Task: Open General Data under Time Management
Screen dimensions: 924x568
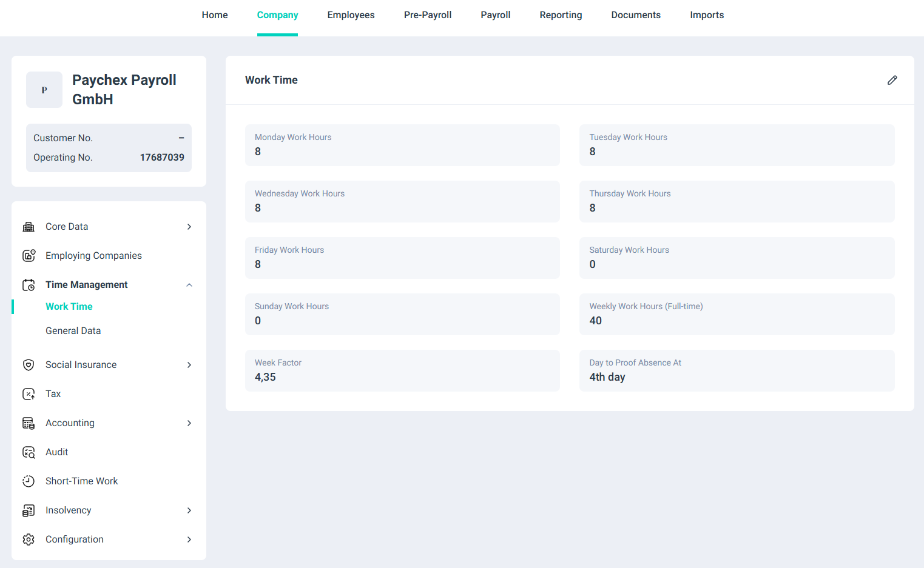Action: [73, 331]
